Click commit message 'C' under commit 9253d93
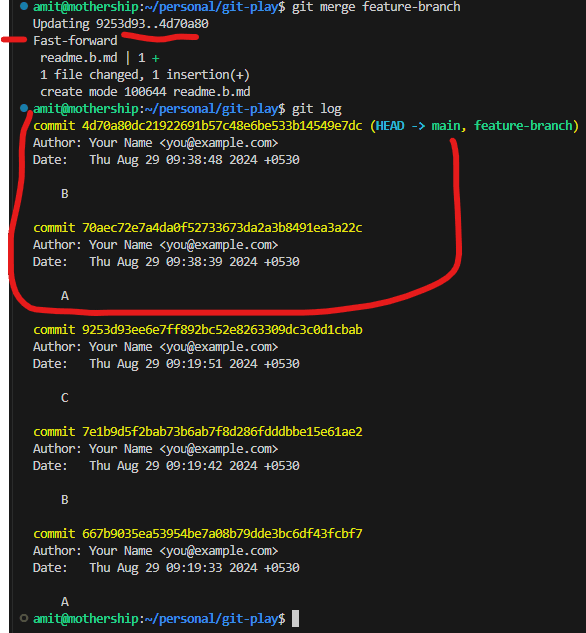This screenshot has height=633, width=586. coord(65,398)
